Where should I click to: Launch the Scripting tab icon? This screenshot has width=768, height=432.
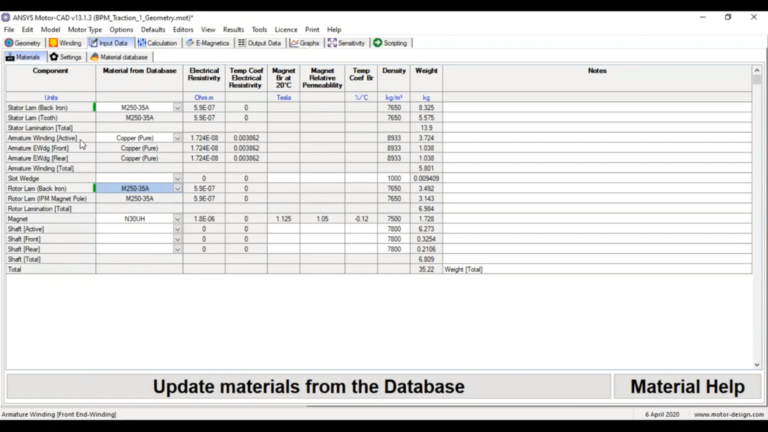click(378, 43)
